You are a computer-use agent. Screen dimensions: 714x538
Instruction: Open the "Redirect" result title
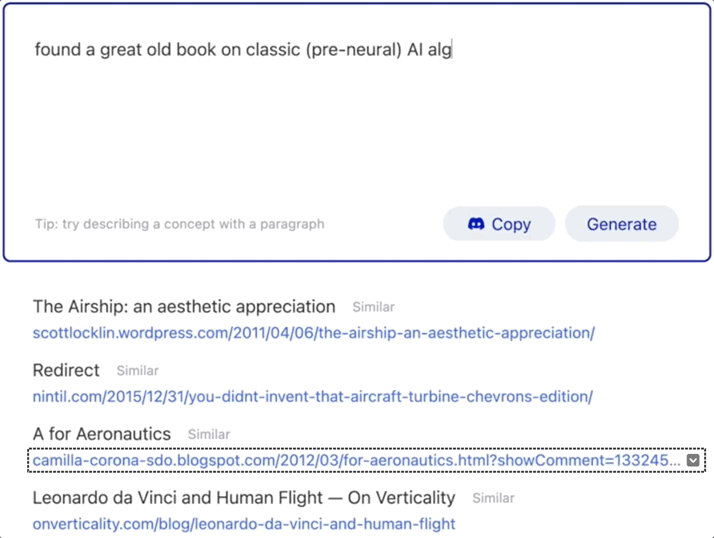tap(66, 371)
